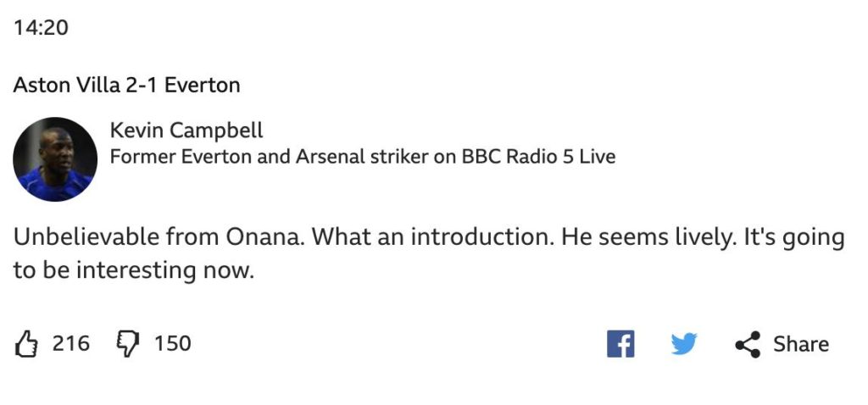Click the word 'Everton' in the score heading
The width and height of the screenshot is (868, 405).
tap(202, 86)
